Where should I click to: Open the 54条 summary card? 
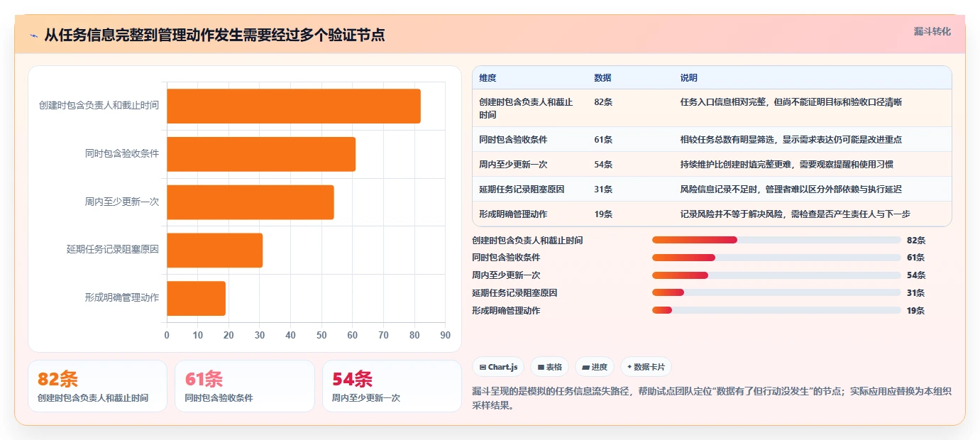coord(392,386)
